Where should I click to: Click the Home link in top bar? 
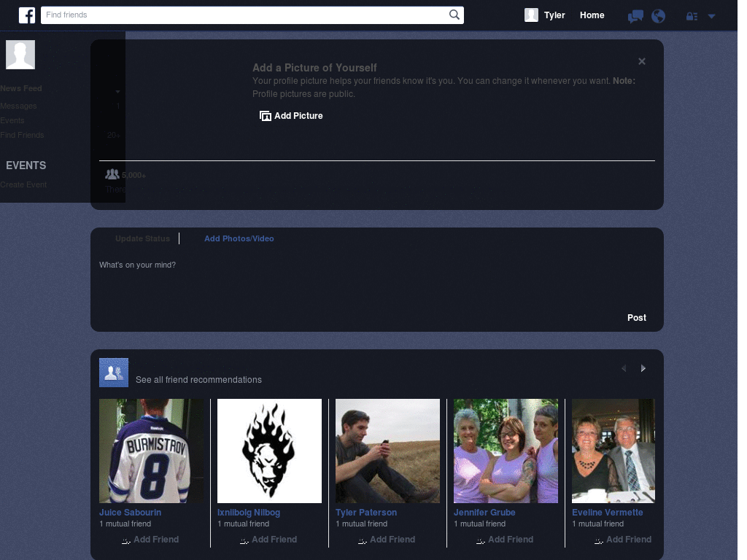[x=592, y=15]
